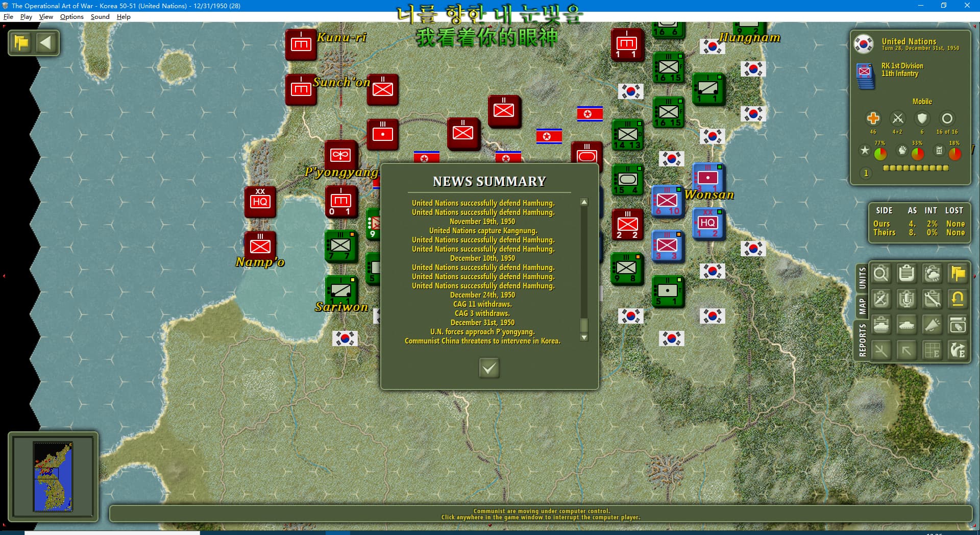Click the minimap thumbnail of Korea

pos(53,476)
